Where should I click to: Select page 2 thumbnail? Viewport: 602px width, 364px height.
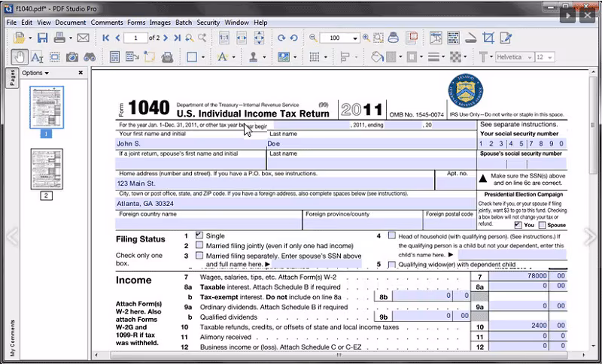pyautogui.click(x=47, y=169)
